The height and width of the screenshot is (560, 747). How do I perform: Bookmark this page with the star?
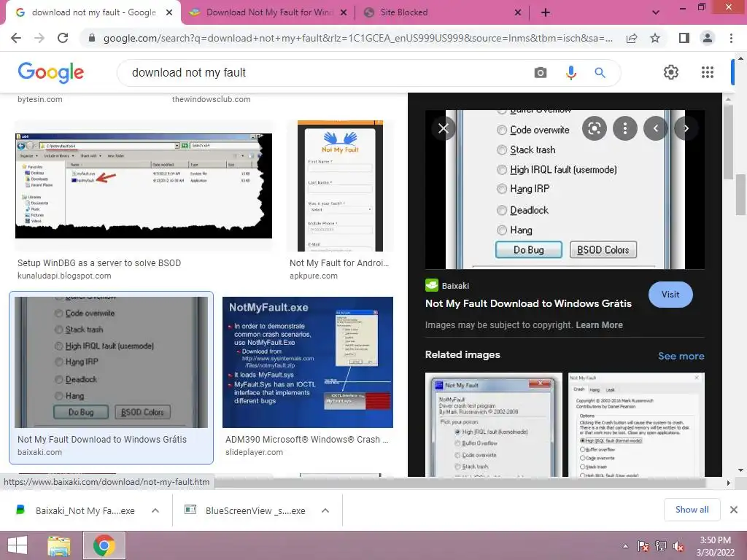point(655,38)
